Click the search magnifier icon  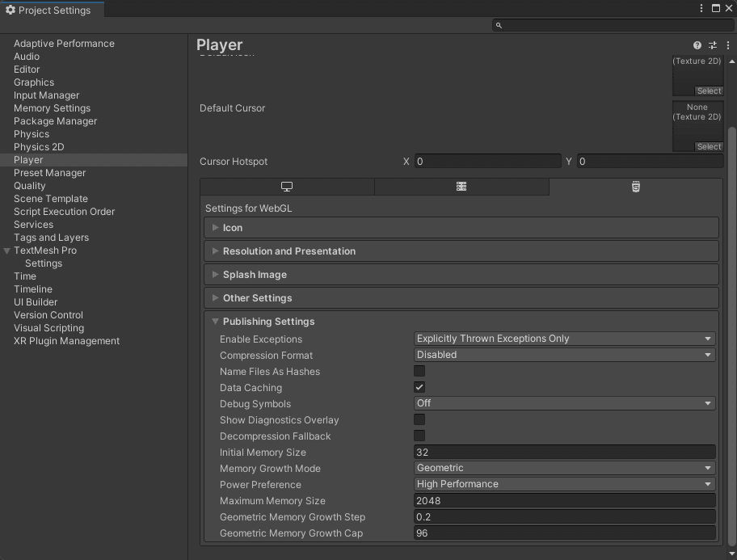(499, 25)
